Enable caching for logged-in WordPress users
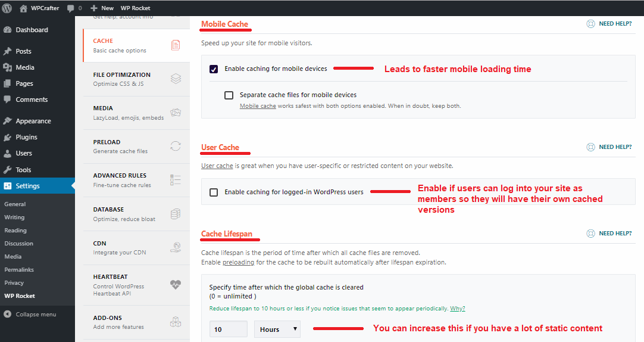The image size is (644, 342). tap(214, 192)
